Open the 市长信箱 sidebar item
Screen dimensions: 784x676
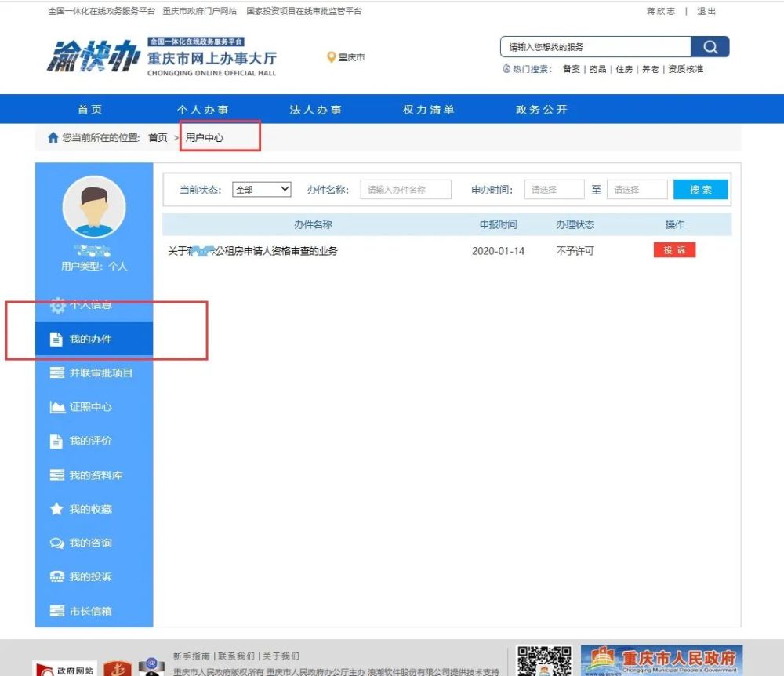[x=88, y=610]
